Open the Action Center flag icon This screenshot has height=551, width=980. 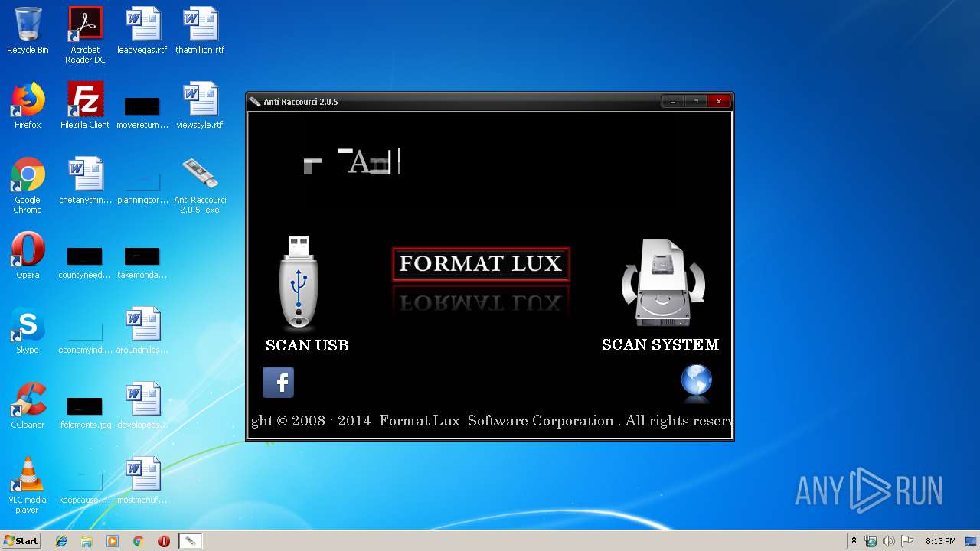(906, 541)
